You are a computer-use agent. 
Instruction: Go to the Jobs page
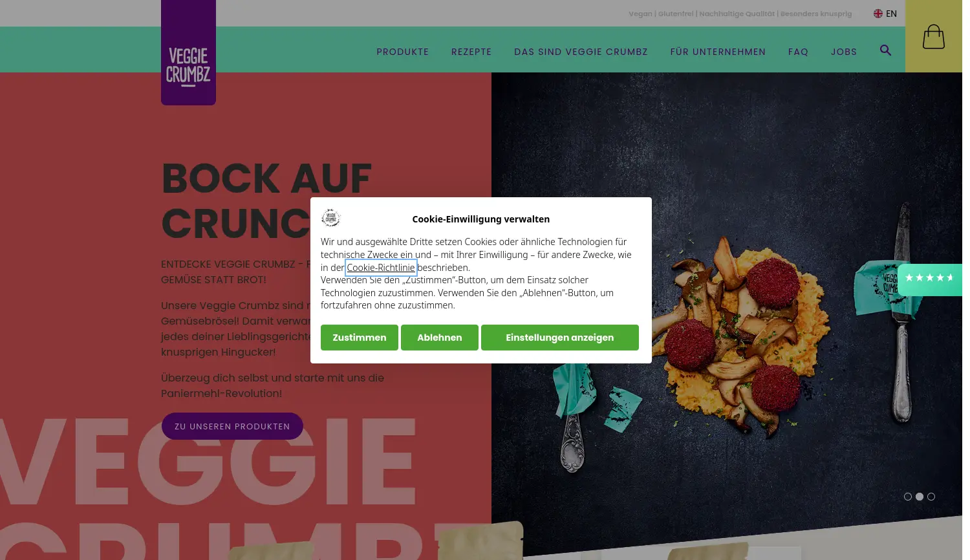(844, 52)
